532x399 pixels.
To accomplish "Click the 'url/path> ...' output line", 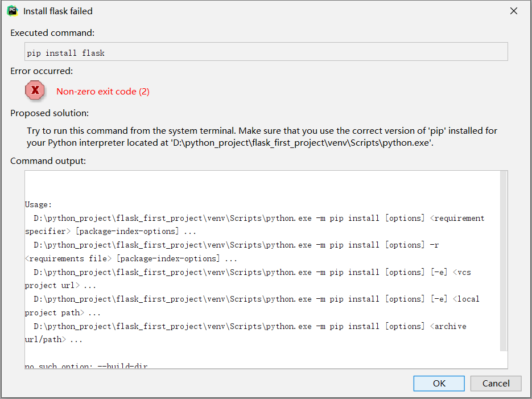I will [53, 339].
